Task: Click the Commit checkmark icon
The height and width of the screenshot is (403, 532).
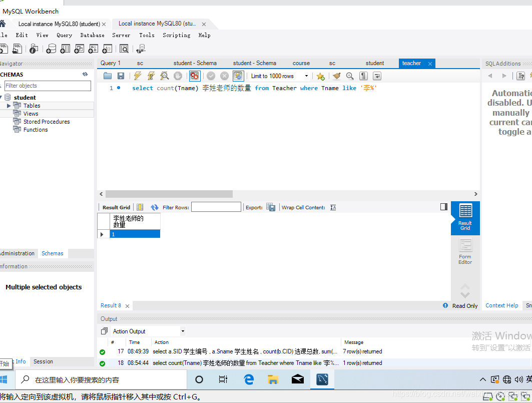Action: (211, 76)
